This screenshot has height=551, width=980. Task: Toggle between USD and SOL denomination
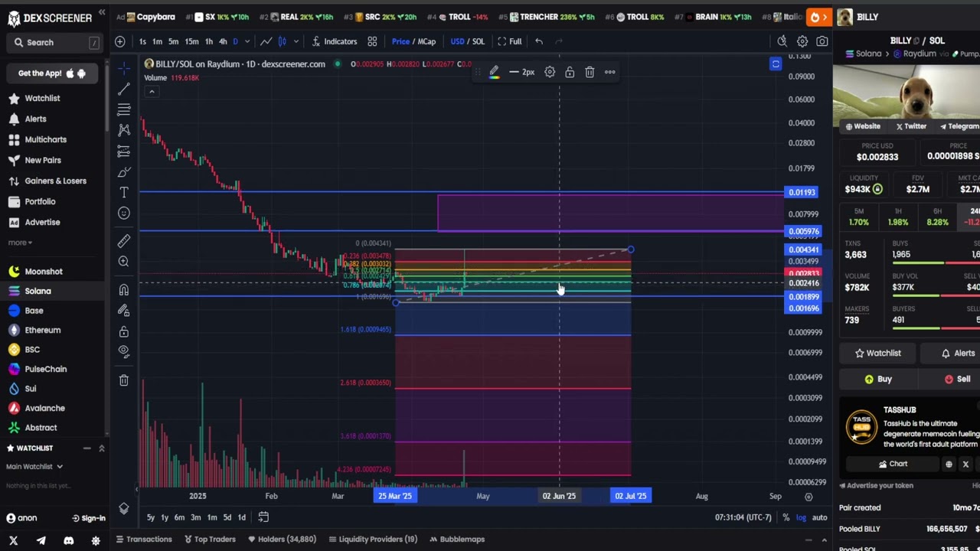(468, 41)
